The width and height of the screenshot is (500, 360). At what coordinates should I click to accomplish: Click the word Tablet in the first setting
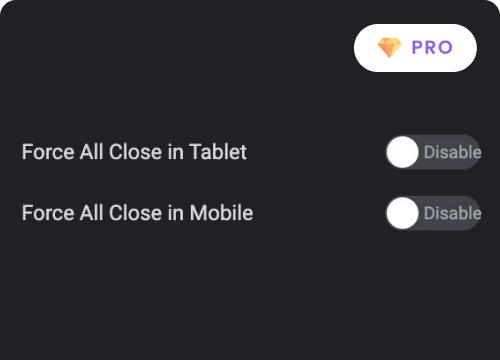[x=218, y=152]
